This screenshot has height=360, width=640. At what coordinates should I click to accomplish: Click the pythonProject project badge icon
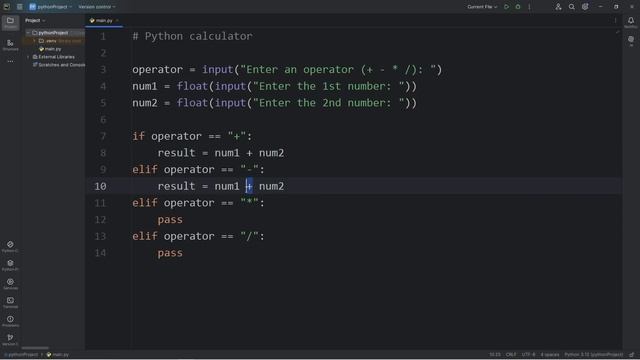tap(32, 7)
